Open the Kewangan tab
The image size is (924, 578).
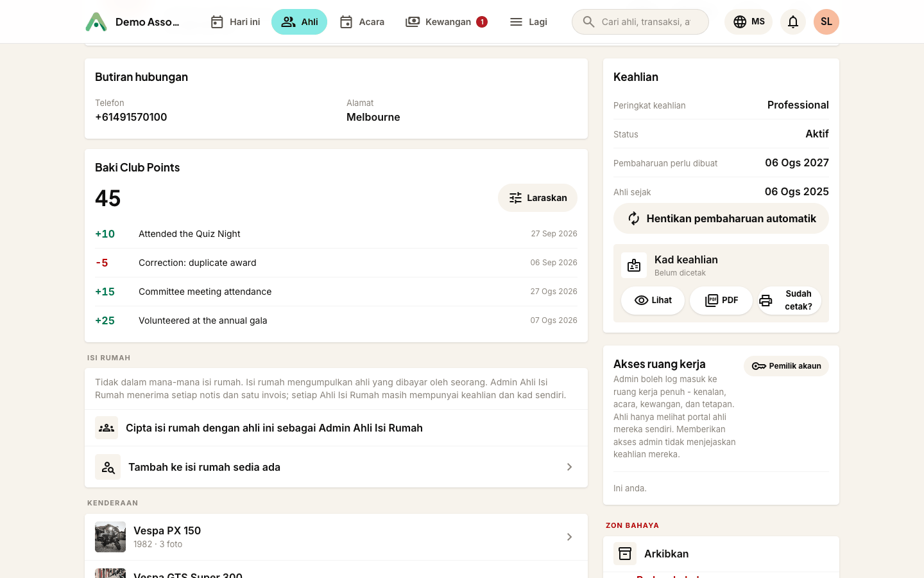[x=447, y=22]
